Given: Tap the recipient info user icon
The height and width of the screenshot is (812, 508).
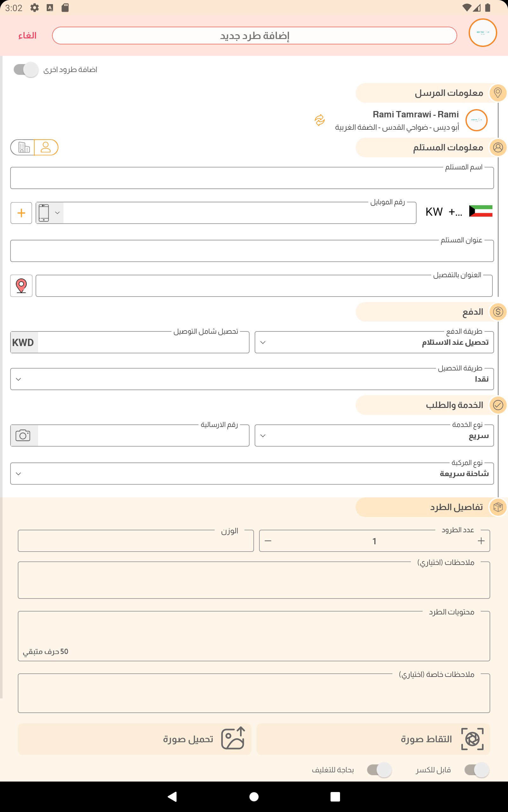Looking at the screenshot, I should click(498, 147).
